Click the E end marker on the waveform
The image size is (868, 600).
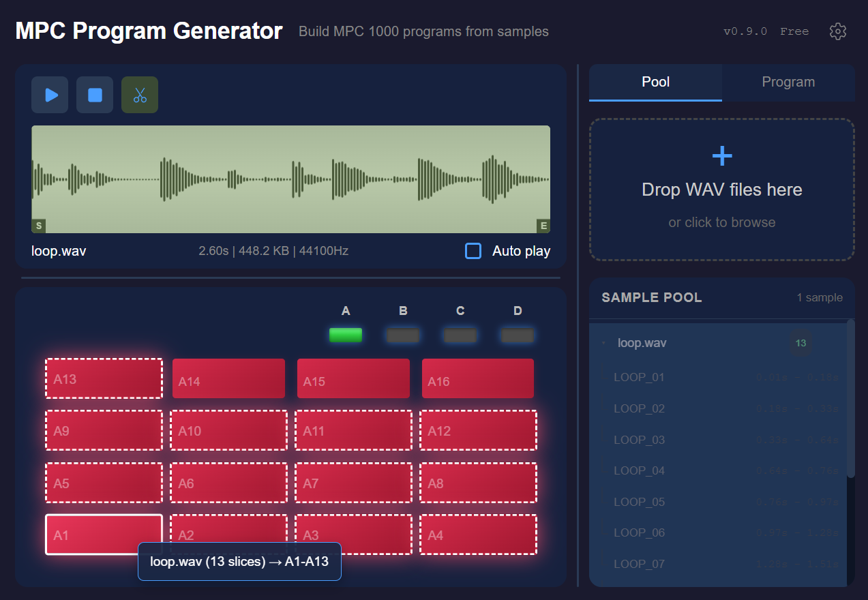click(543, 226)
